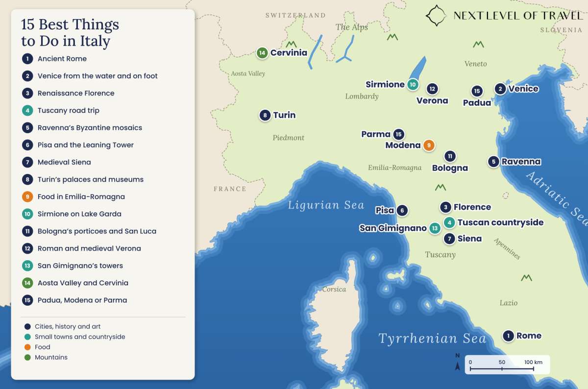Select 'Renaissance Florence' in the list
The image size is (588, 389).
click(76, 93)
